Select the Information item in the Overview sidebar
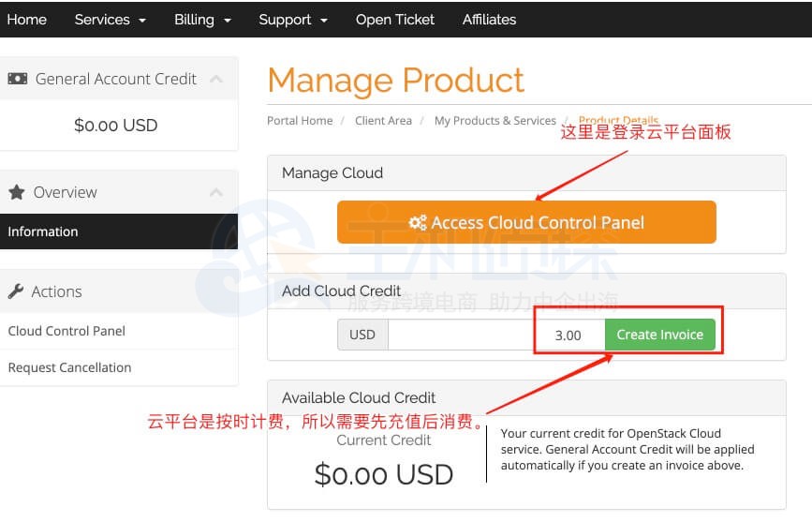The image size is (812, 522). click(43, 231)
